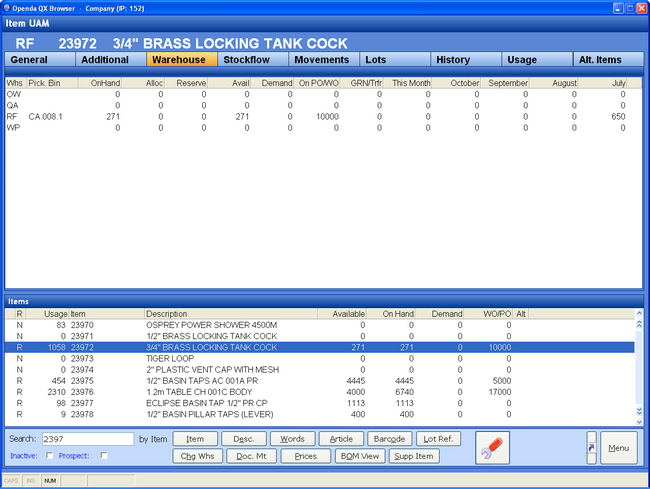Select item row 23971 1/2" BRASS LOCKING
The image size is (650, 489).
(320, 336)
